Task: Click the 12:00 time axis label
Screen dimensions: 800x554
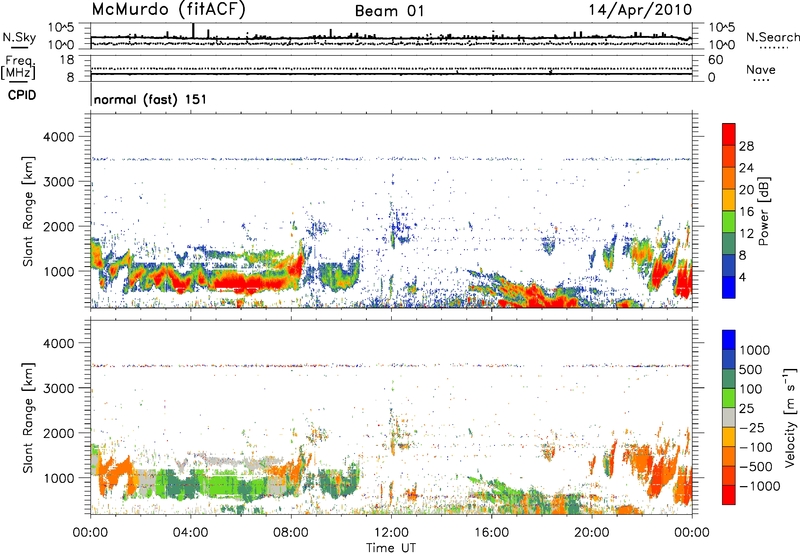Action: coord(391,533)
